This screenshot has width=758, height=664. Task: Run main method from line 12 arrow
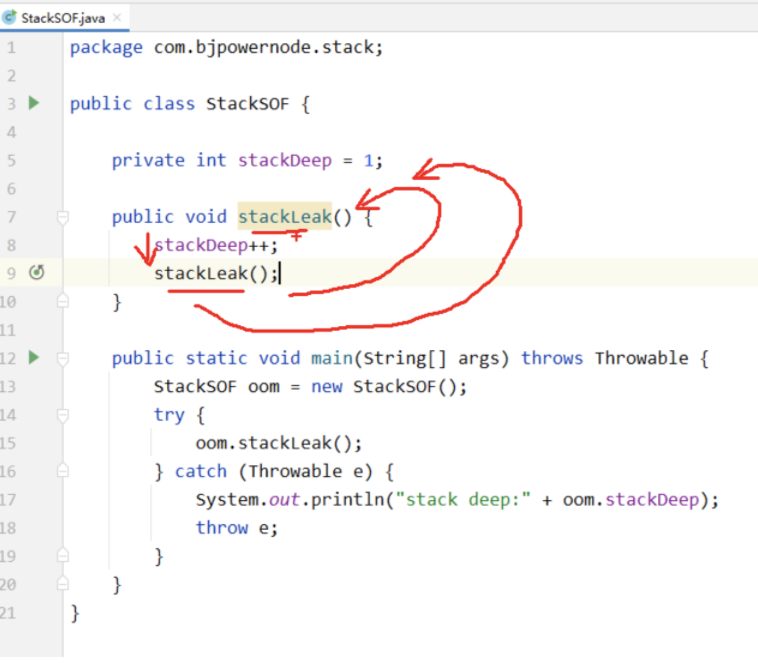pos(33,358)
